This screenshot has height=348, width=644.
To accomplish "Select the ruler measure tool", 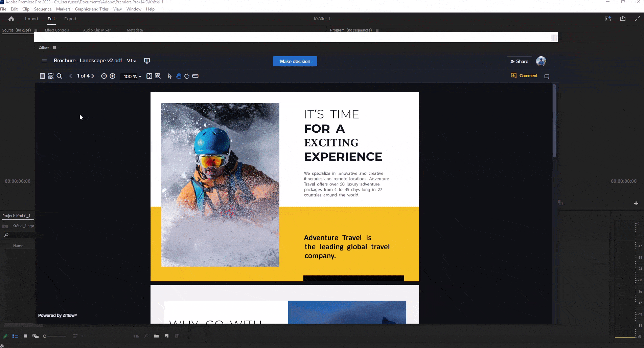I will pos(195,76).
